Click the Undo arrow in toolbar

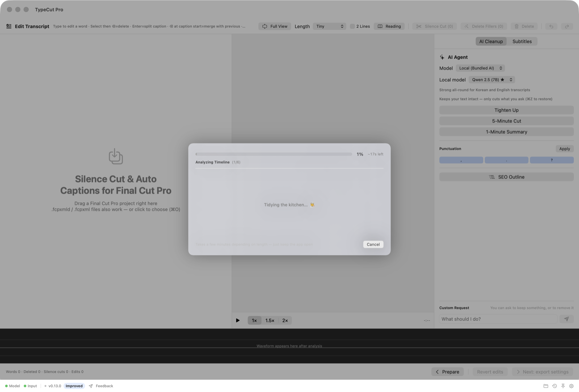[x=551, y=26]
